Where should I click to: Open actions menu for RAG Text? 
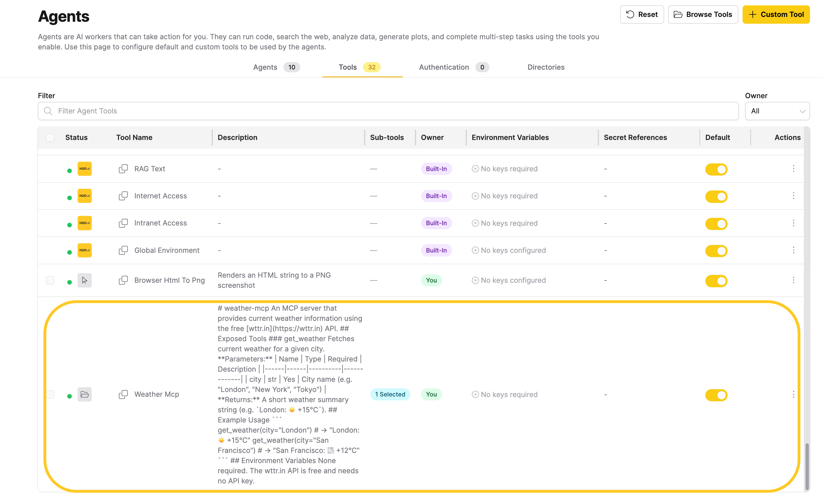tap(794, 169)
